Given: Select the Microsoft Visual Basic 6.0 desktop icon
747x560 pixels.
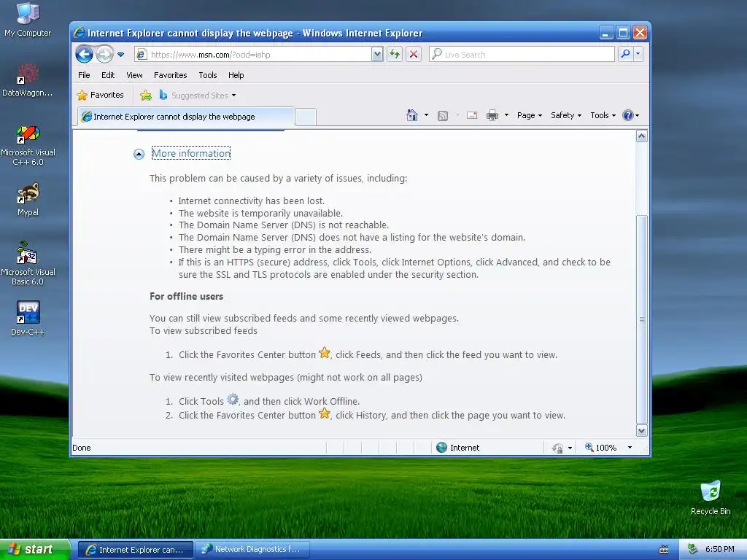Looking at the screenshot, I should (28, 264).
